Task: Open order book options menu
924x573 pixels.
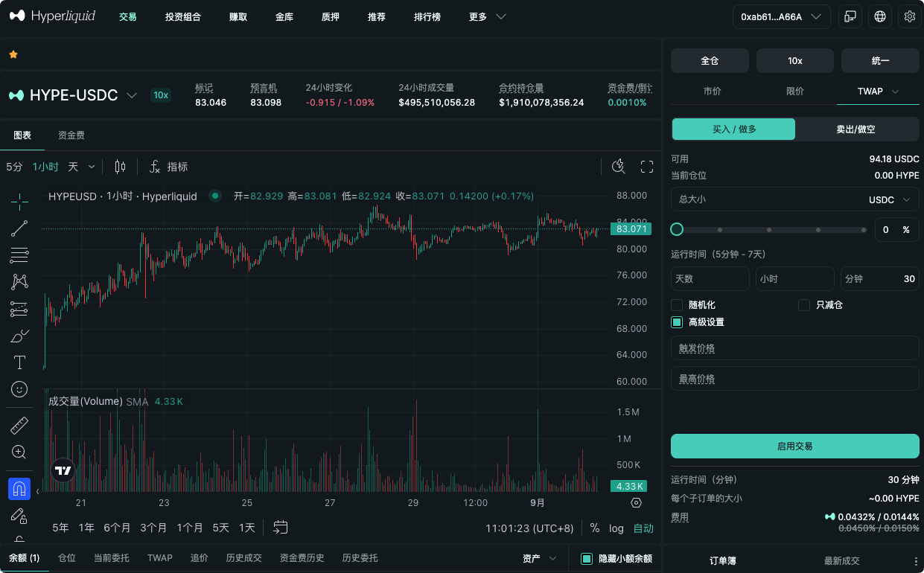Action: 917,560
